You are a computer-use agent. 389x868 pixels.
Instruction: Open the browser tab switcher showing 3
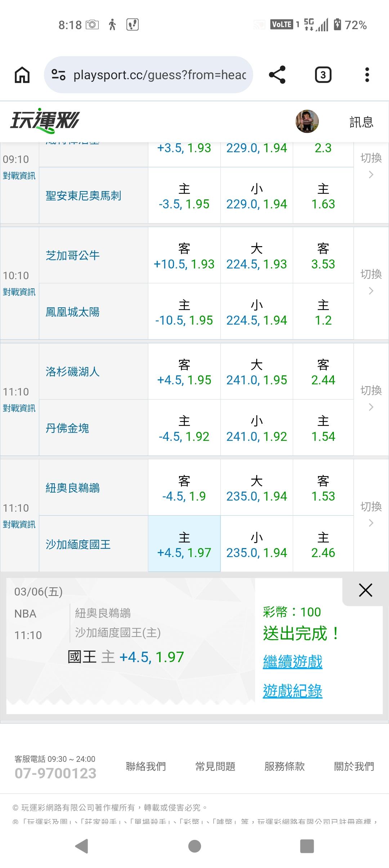(323, 75)
